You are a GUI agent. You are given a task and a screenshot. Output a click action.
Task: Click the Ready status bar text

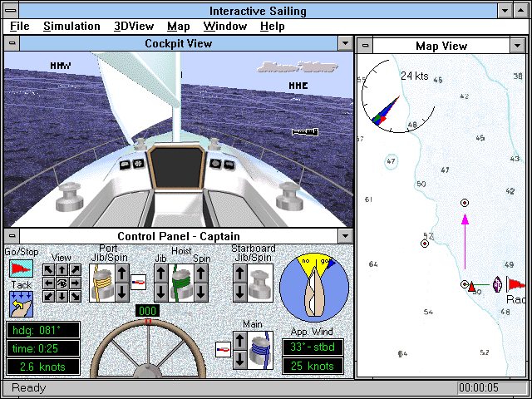[x=28, y=387]
